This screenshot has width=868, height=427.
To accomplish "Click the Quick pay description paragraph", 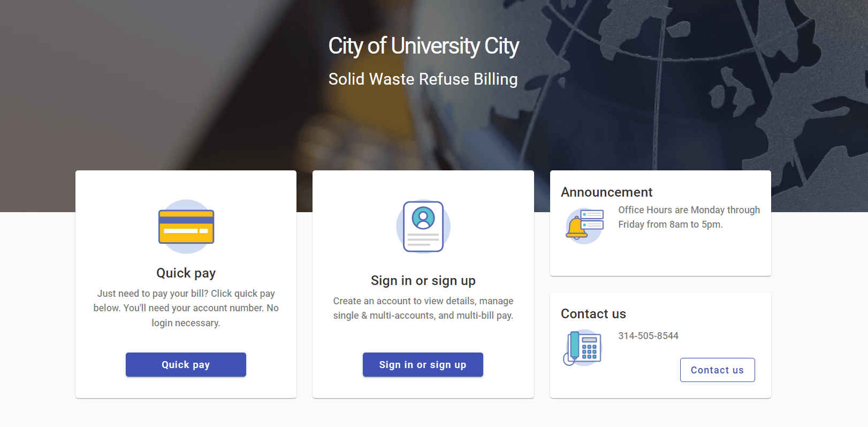I will point(186,308).
